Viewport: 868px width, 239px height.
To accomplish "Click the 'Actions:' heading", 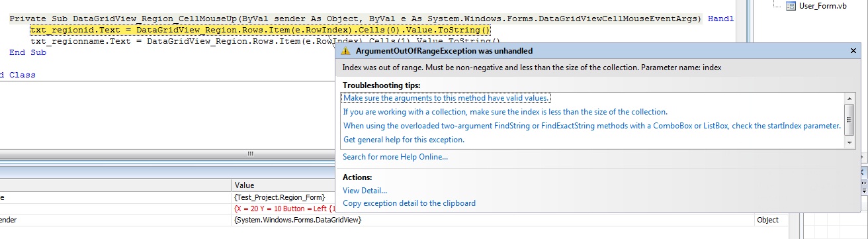I will pos(358,177).
